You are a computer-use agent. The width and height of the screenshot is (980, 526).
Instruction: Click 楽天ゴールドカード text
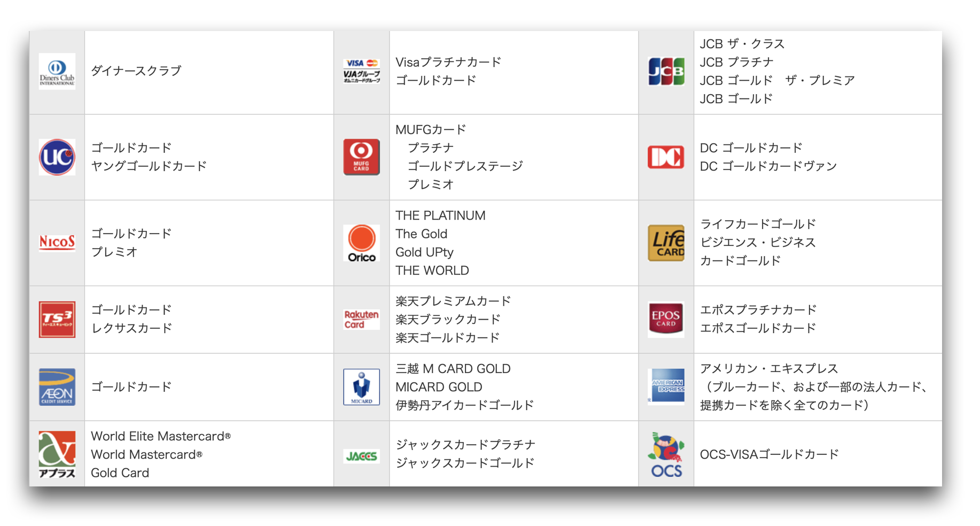click(447, 338)
